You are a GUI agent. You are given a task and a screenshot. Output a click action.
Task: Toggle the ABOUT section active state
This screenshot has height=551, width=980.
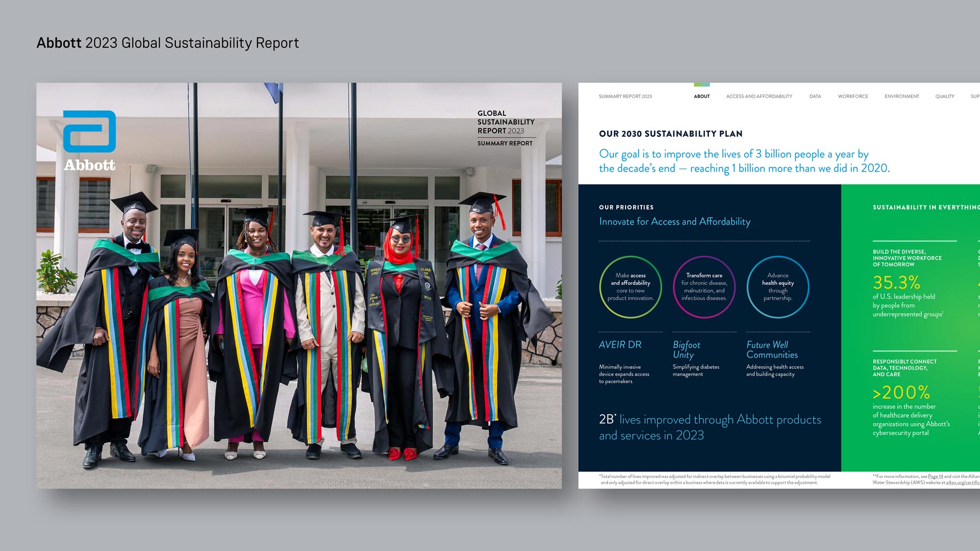(702, 96)
